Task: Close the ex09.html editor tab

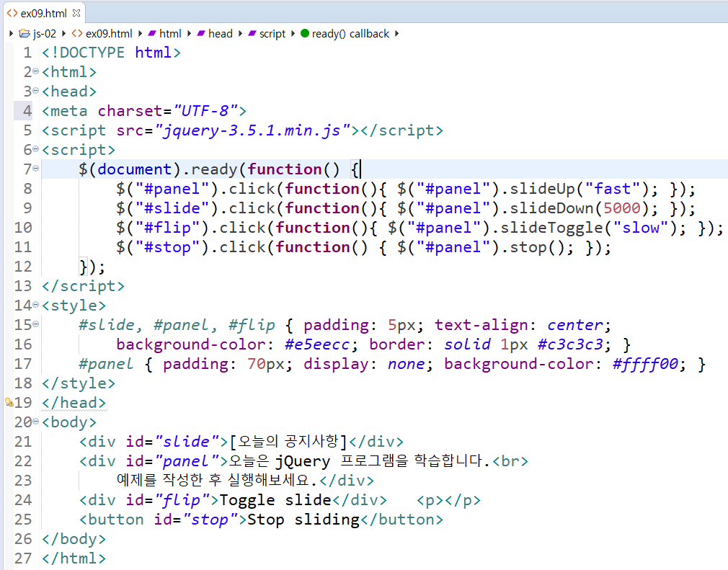Action: coord(76,13)
